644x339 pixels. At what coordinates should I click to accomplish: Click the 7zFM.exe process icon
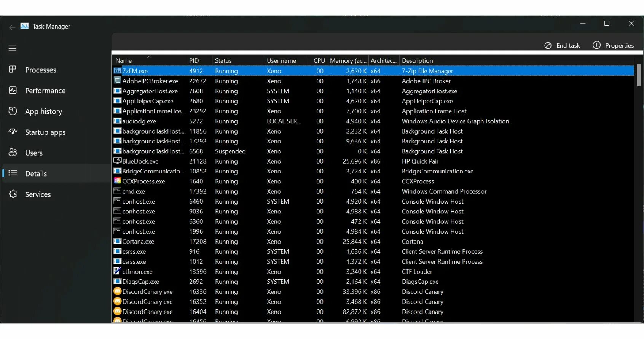[118, 71]
